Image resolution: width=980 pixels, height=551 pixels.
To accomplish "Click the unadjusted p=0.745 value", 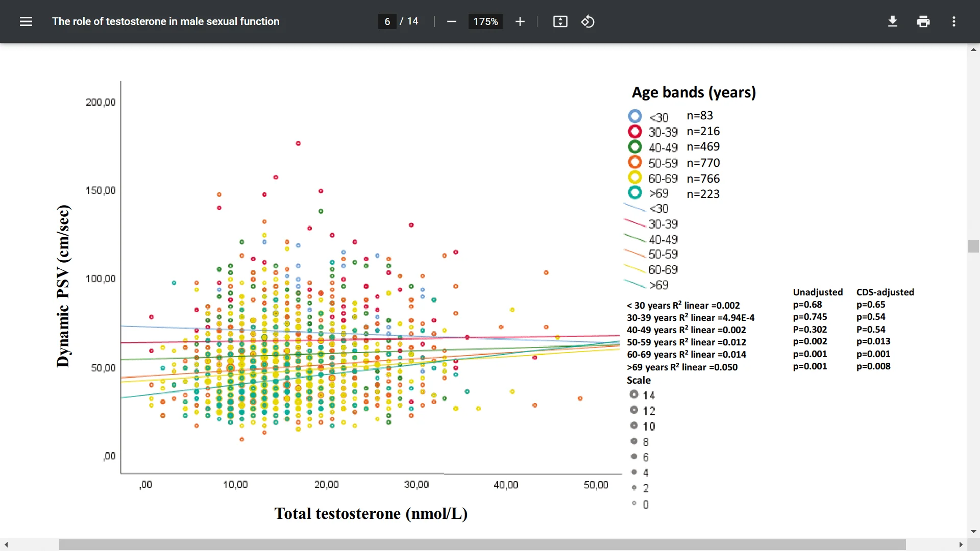I will (810, 317).
